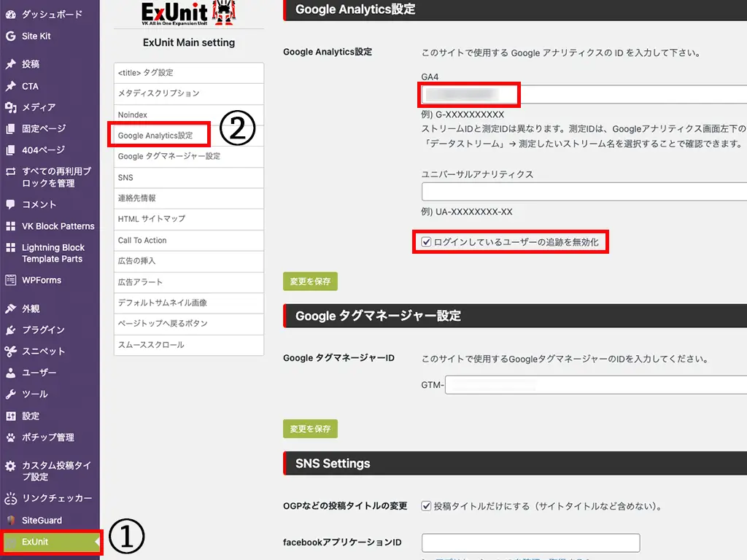Focus the GA4 measurement ID field
The width and height of the screenshot is (747, 560).
click(x=584, y=94)
